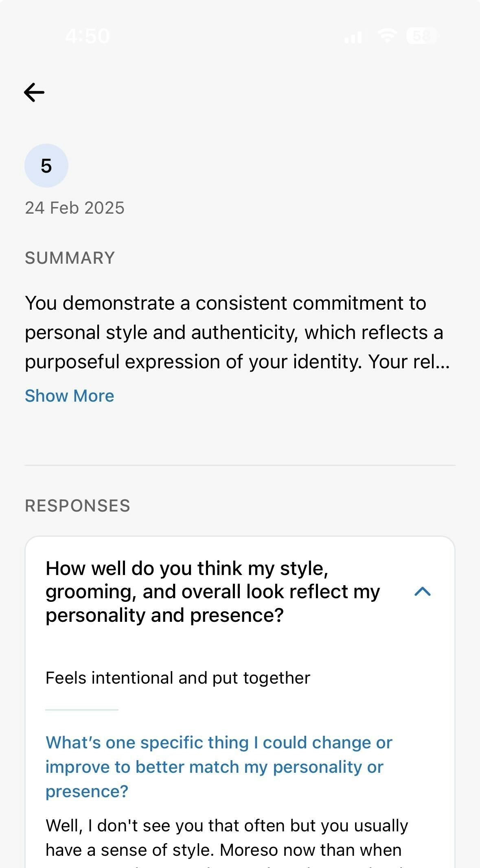
Task: Collapse the style question with the chevron
Action: pyautogui.click(x=422, y=591)
